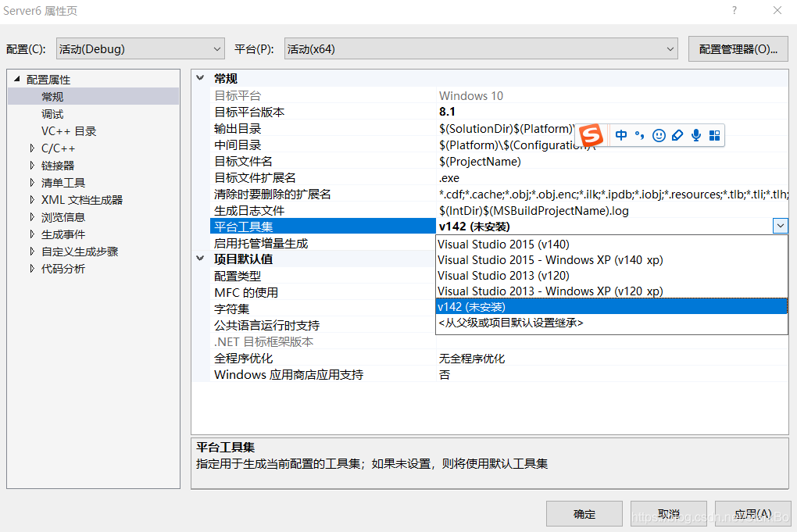
Task: Close the Server6 property page dialog
Action: pos(777,10)
